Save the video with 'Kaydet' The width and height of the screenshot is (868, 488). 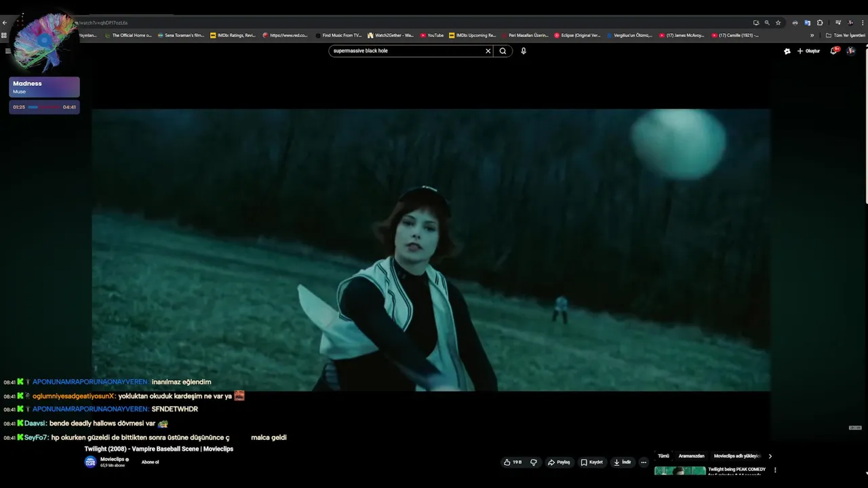click(592, 462)
